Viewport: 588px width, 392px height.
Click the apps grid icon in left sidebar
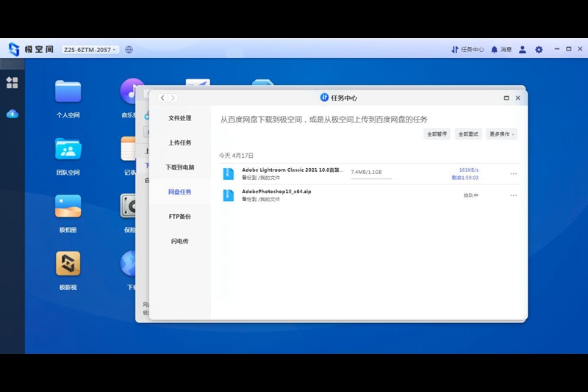[12, 83]
